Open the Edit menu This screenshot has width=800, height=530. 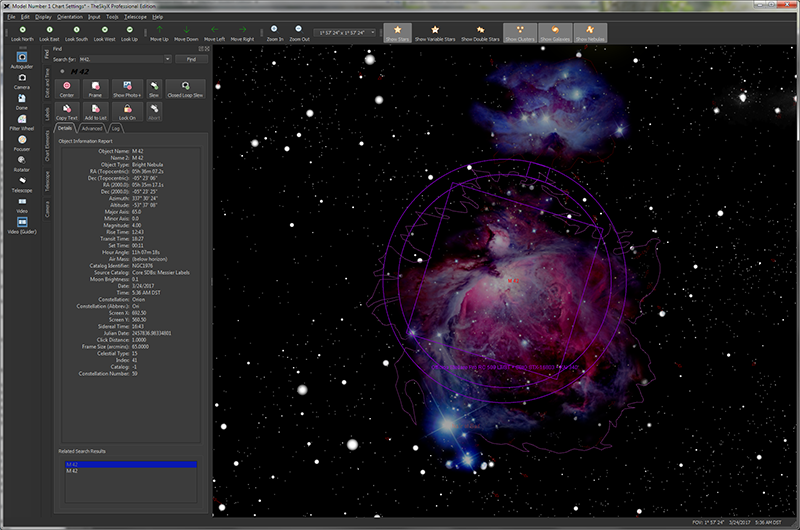click(25, 17)
